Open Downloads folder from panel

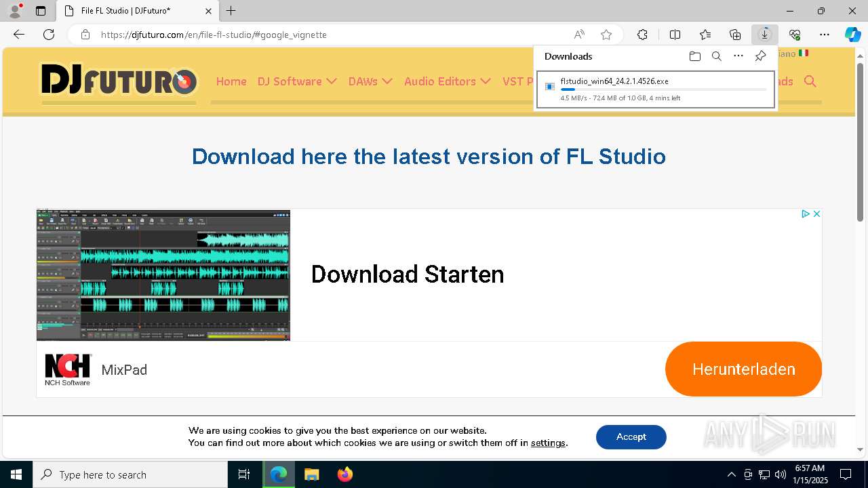[694, 56]
